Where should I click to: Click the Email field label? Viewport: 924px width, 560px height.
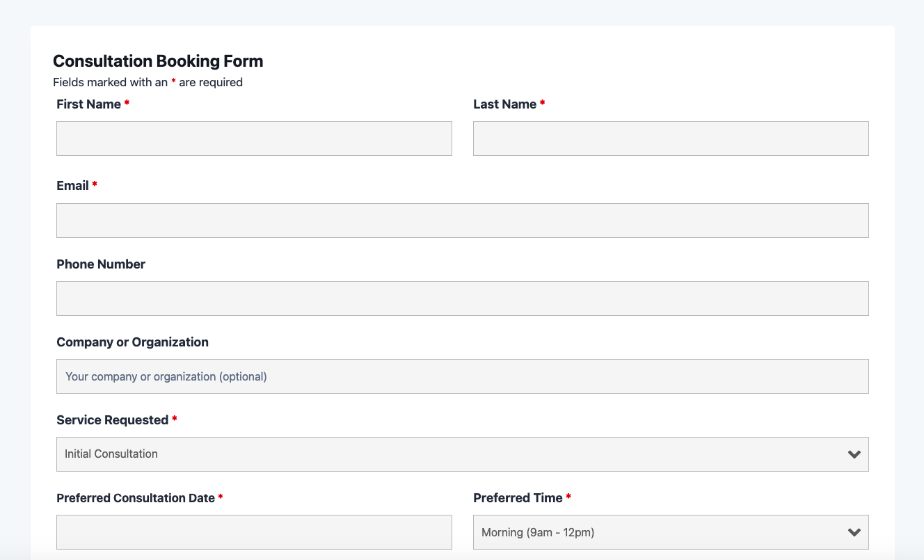pyautogui.click(x=72, y=186)
